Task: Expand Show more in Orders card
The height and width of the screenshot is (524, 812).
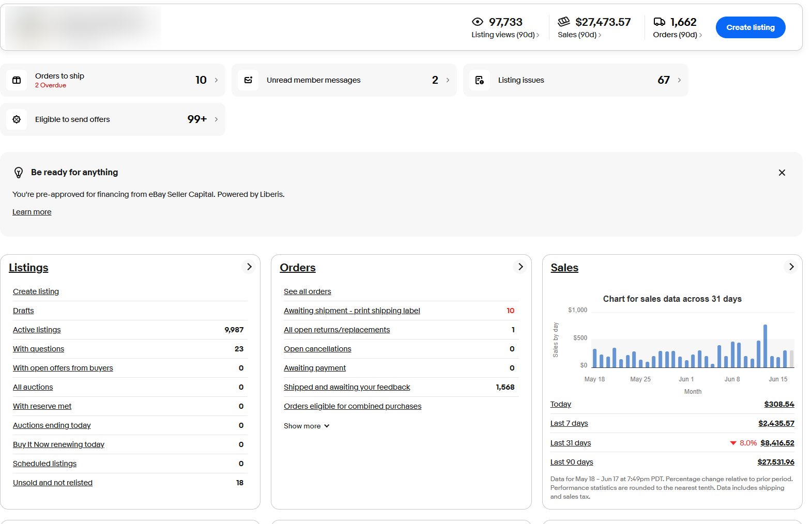Action: click(307, 426)
